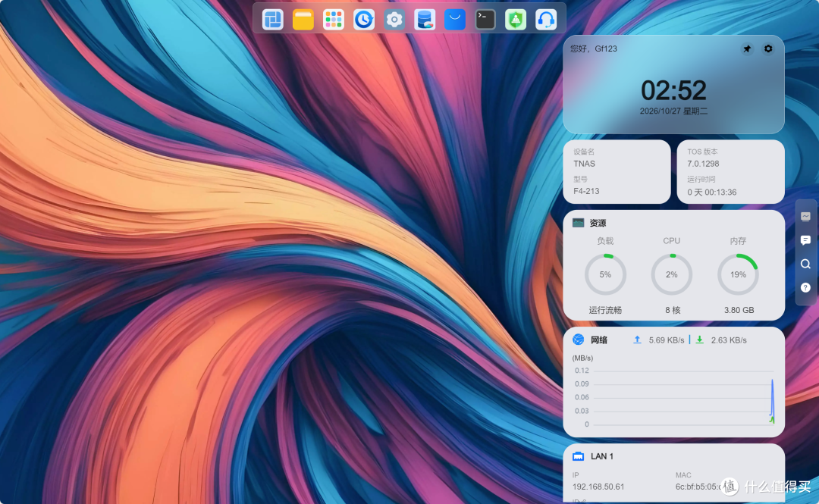Toggle the pin icon on the clock widget
This screenshot has height=504, width=819.
[748, 49]
